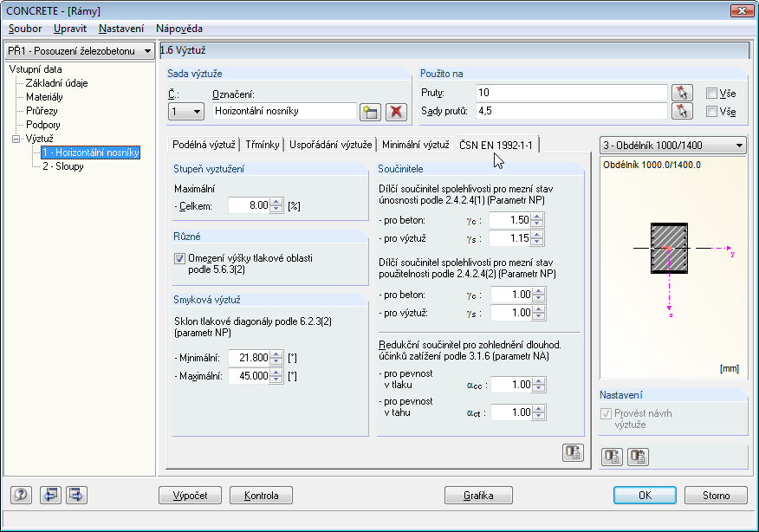Open the help question-mark icon
The image size is (759, 532).
[22, 495]
